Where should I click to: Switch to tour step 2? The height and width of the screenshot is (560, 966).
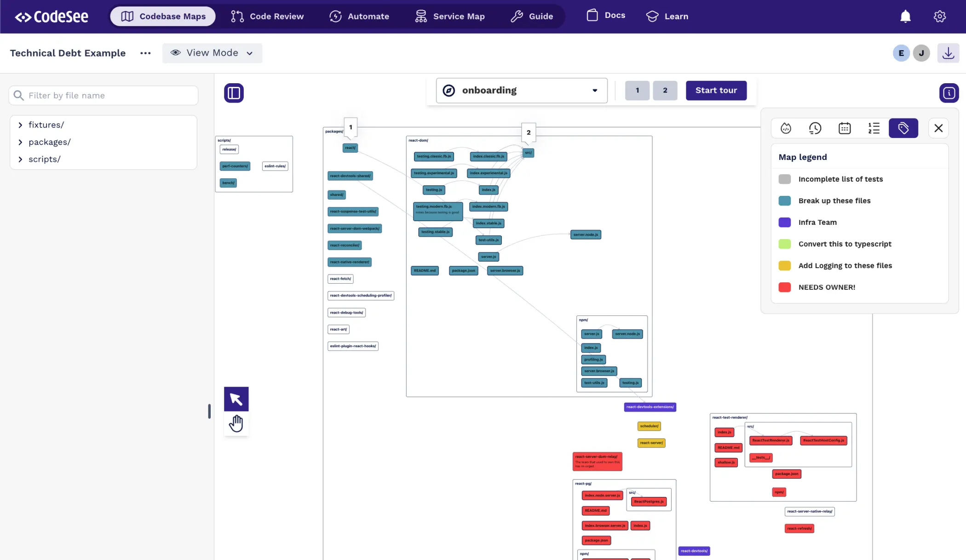665,90
